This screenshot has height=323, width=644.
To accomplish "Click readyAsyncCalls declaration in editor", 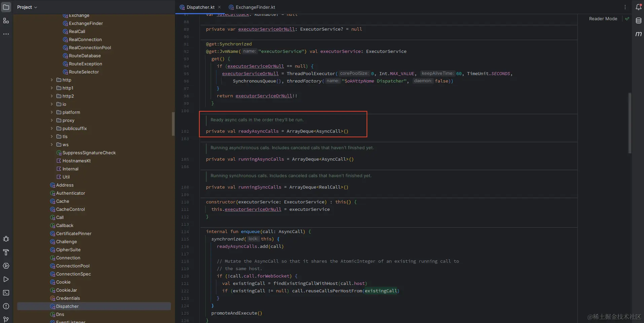I will click(258, 131).
